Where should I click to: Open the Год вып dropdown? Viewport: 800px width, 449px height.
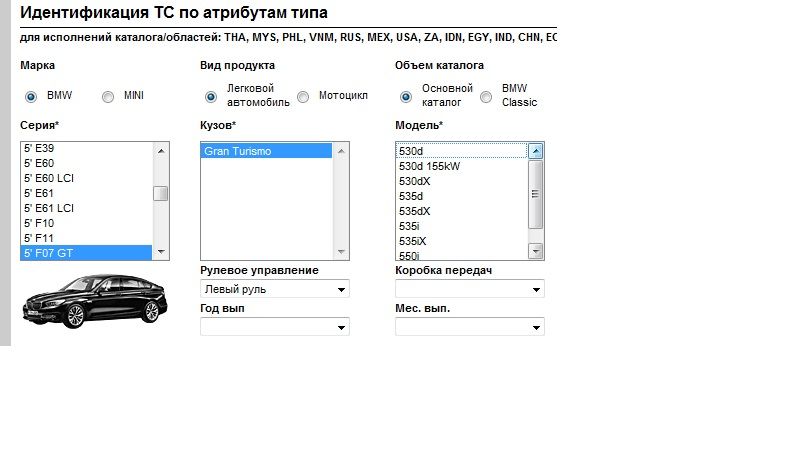(x=275, y=327)
